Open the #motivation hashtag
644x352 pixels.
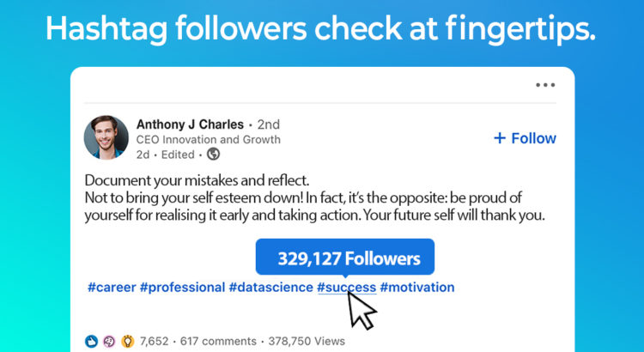[x=417, y=287]
